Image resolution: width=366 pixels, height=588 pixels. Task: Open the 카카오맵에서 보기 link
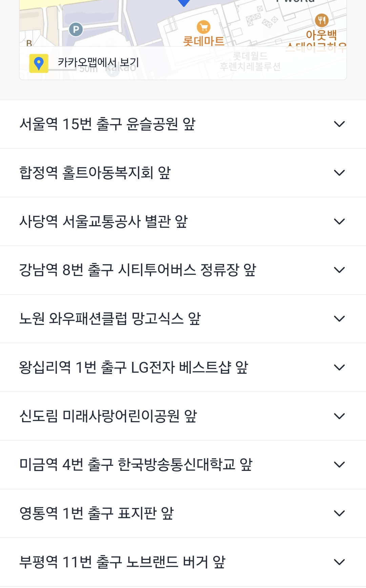(98, 62)
